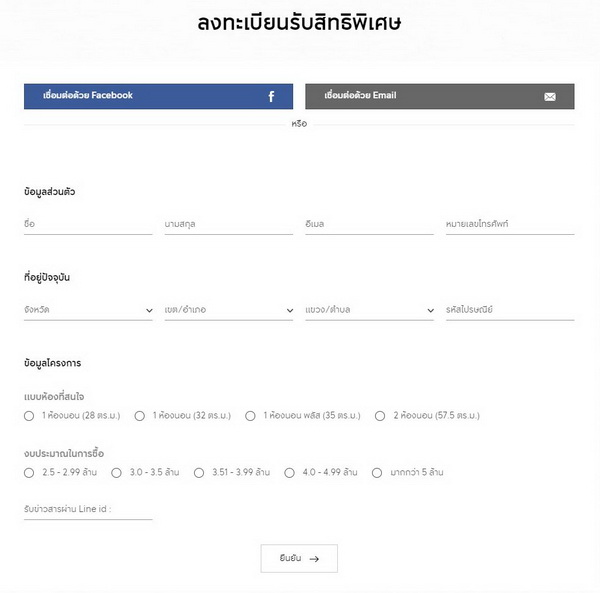Click the Line id input field
Viewport: 600px width, 593px height.
(x=88, y=510)
